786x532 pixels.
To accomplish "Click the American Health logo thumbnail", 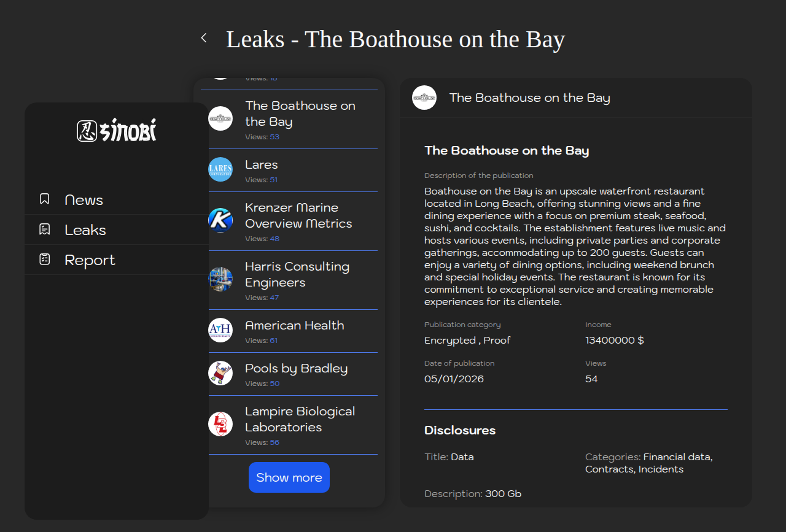I will pyautogui.click(x=220, y=330).
